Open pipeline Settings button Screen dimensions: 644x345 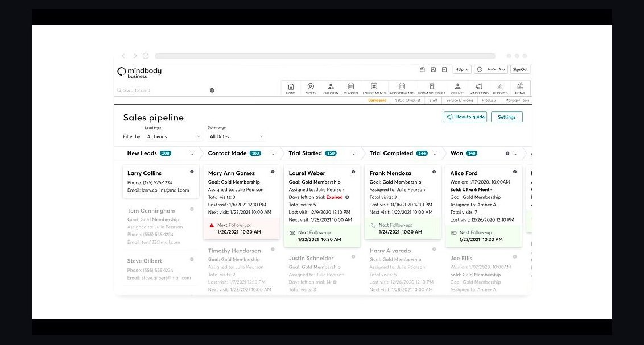click(x=507, y=117)
